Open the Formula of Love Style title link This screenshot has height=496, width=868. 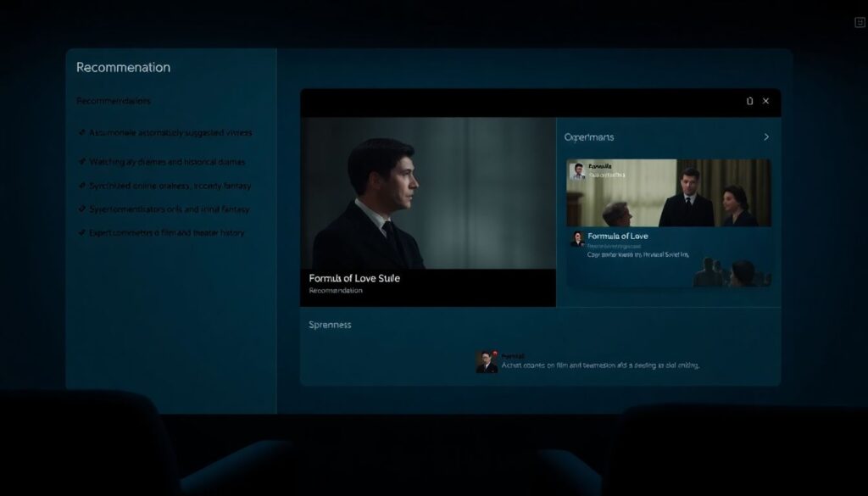click(354, 278)
